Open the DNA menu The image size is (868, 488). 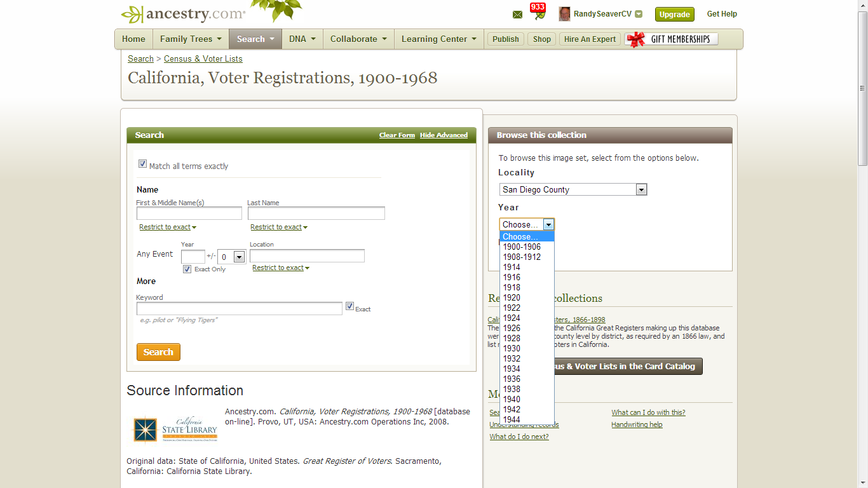coord(302,39)
